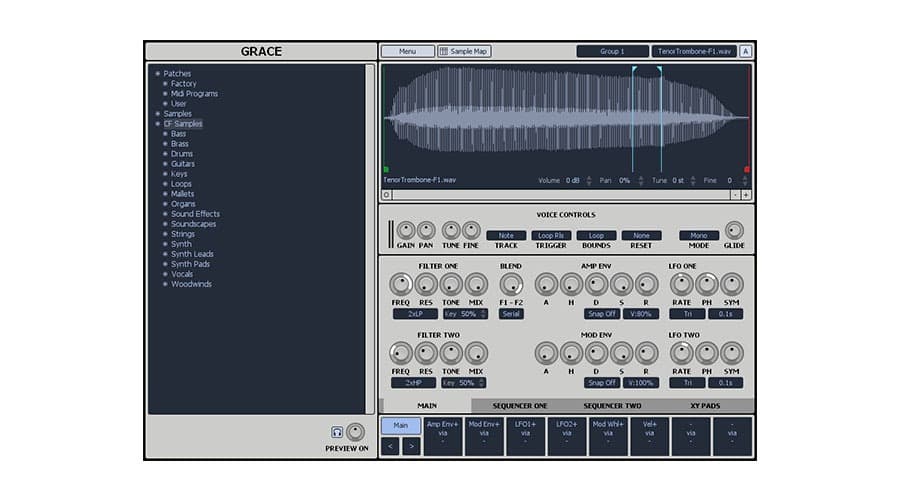Click the sample Volume 0 dB stepper
The width and height of the screenshot is (900, 500).
(588, 180)
